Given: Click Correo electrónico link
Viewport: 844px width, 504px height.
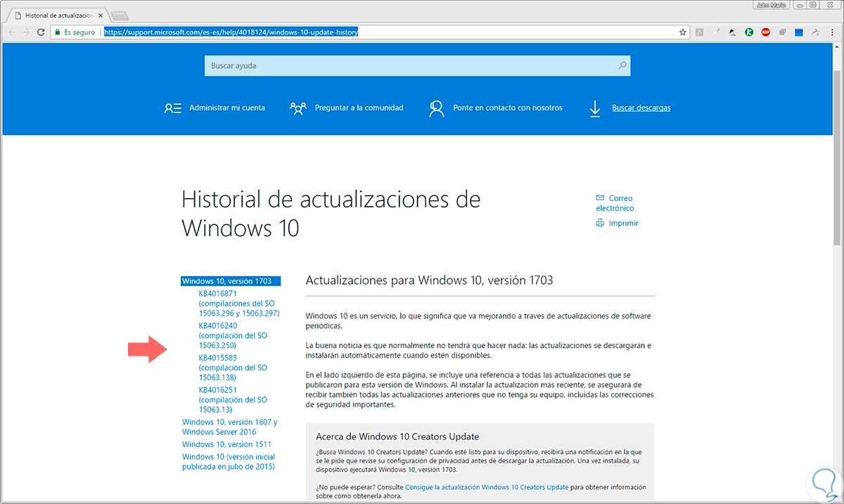Looking at the screenshot, I should [x=615, y=203].
